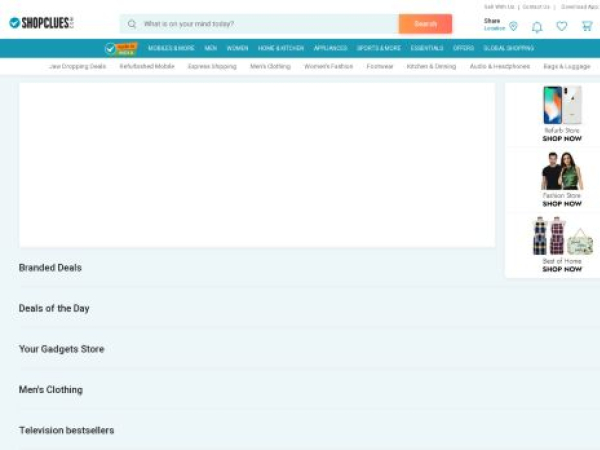This screenshot has width=600, height=450.
Task: Open the Women menu
Action: tap(237, 48)
